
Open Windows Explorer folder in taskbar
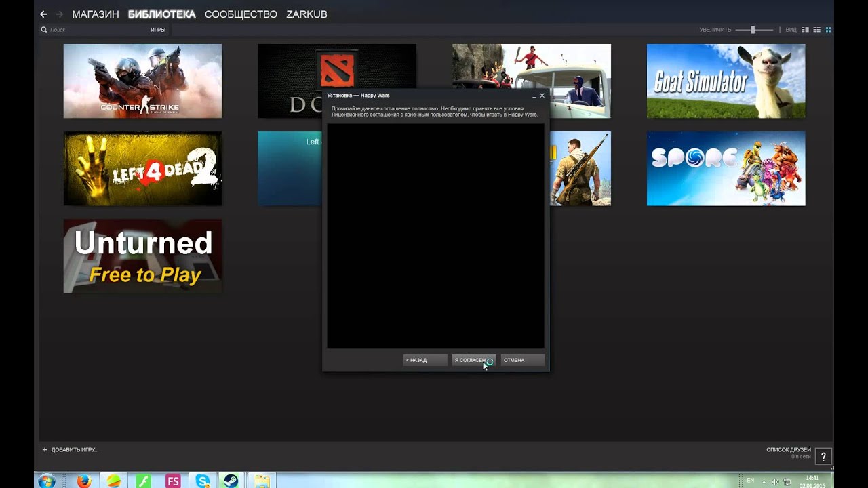262,481
